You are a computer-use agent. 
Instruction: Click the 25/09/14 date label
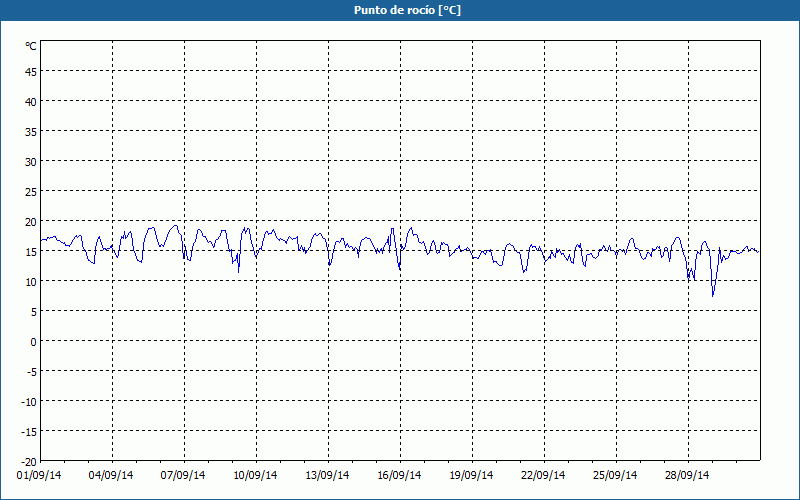[x=615, y=475]
